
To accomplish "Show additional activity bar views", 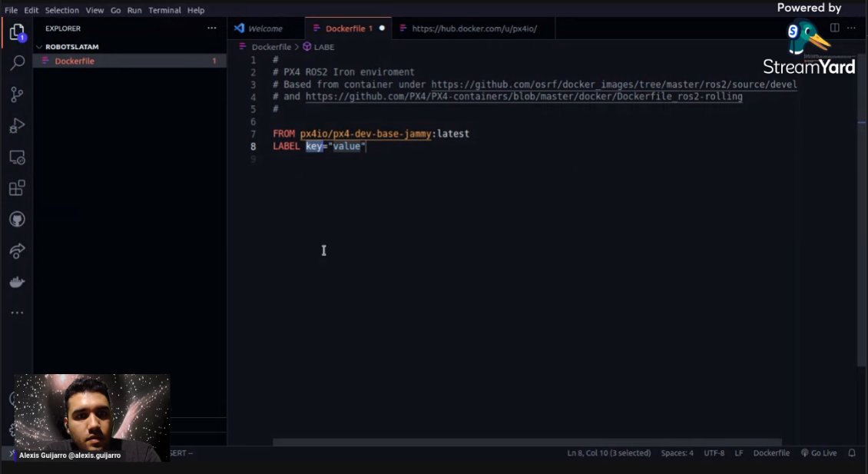I will [17, 313].
